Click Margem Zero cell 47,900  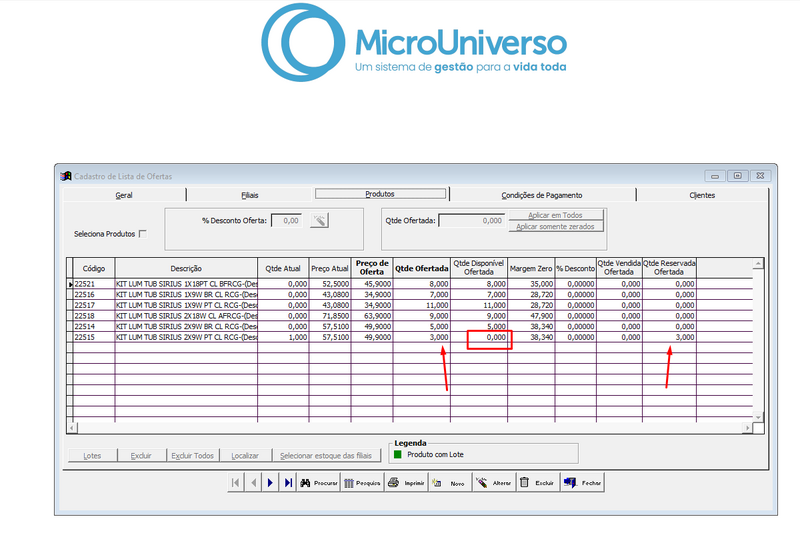[x=531, y=316]
